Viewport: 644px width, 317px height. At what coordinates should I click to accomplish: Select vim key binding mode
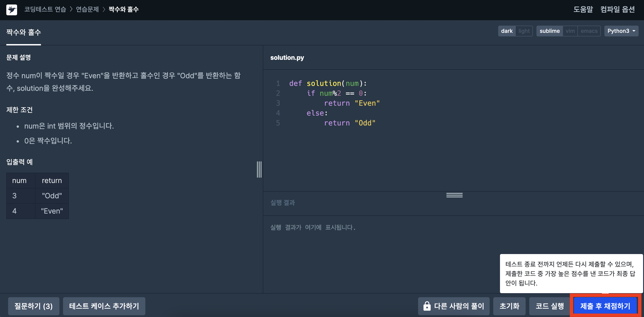570,31
